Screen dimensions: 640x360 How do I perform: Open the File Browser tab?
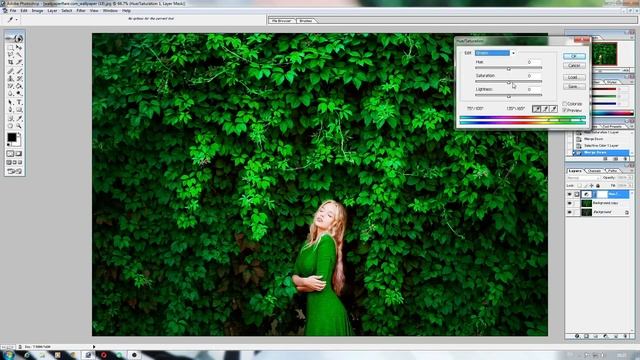(x=282, y=20)
